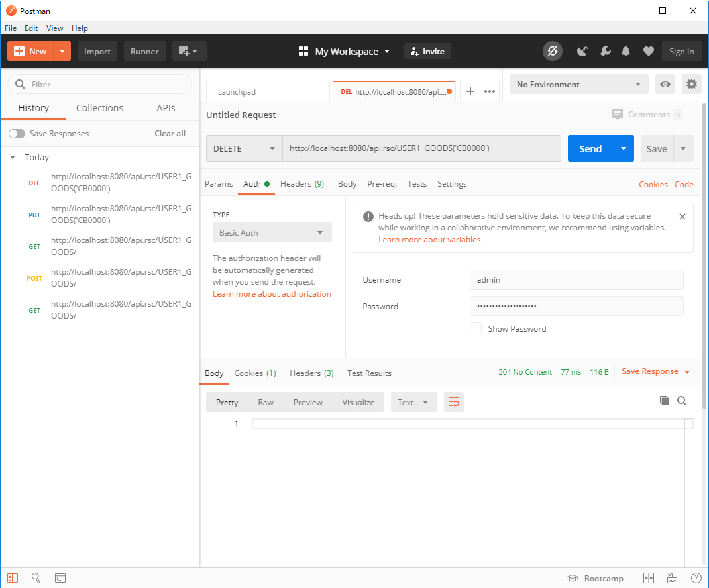
Task: Click the Invite button
Action: click(x=427, y=52)
